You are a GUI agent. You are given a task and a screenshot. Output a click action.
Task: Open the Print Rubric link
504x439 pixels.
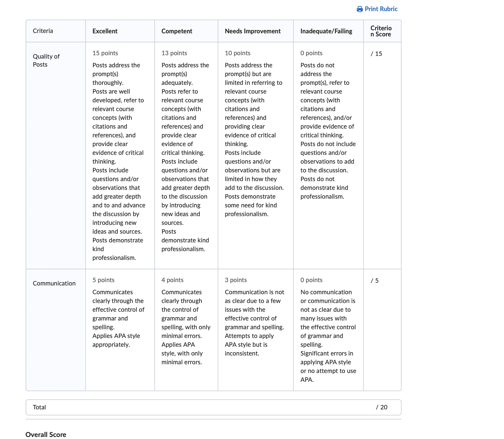[x=377, y=9]
